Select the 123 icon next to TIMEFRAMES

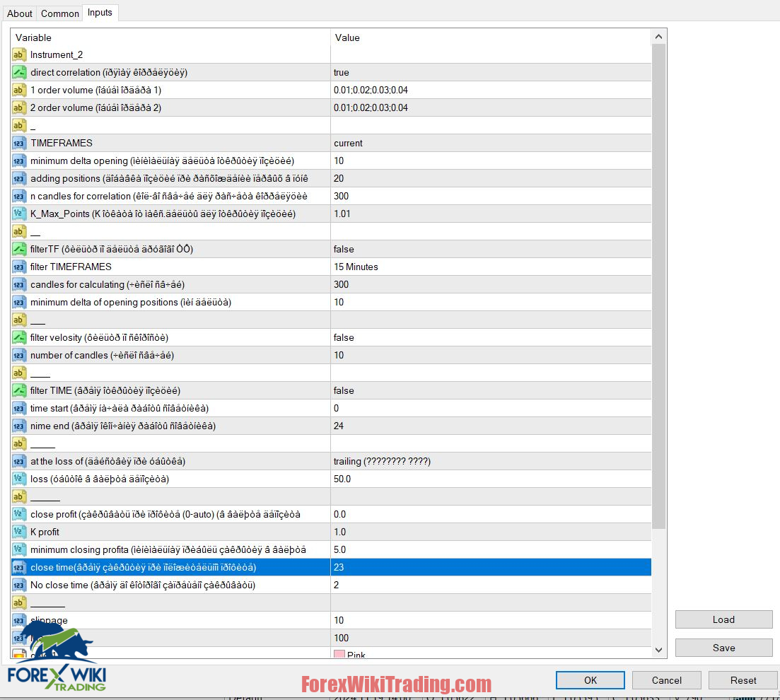coord(18,143)
